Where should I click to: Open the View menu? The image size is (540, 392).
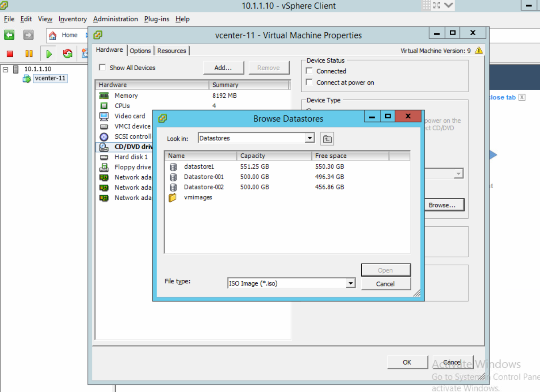click(x=45, y=19)
